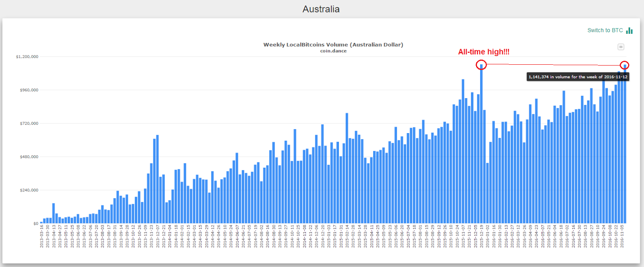Click the $960,000 y-axis label
The height and width of the screenshot is (267, 644).
pyautogui.click(x=29, y=90)
